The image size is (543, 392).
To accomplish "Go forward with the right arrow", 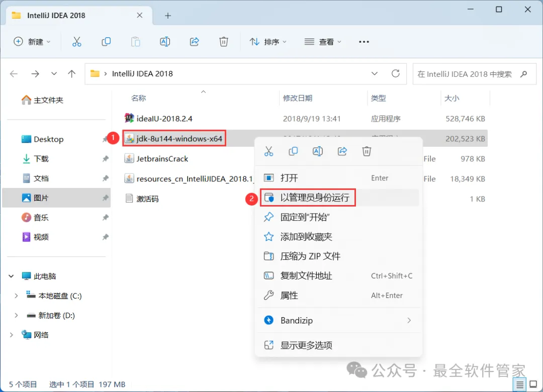I will coord(35,74).
